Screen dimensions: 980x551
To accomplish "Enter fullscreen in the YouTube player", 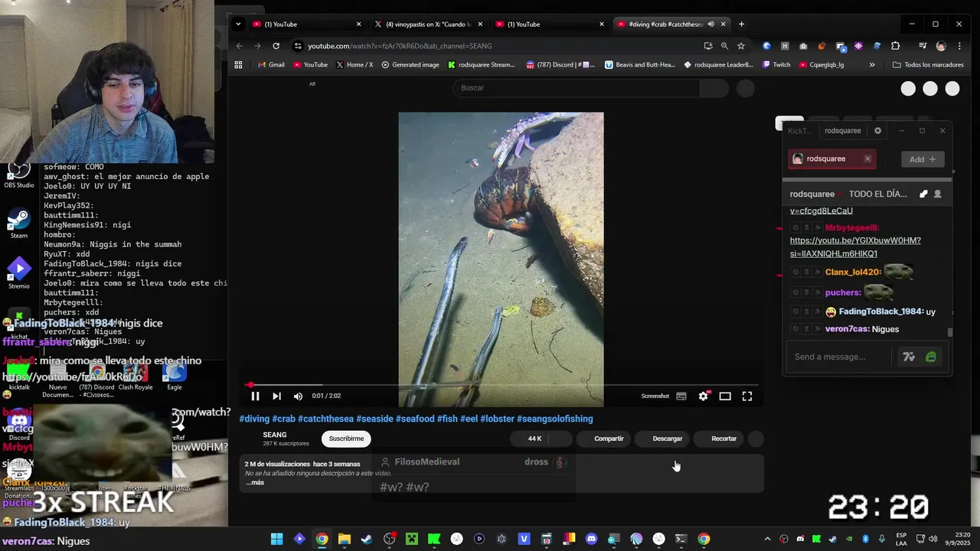I will pos(747,396).
